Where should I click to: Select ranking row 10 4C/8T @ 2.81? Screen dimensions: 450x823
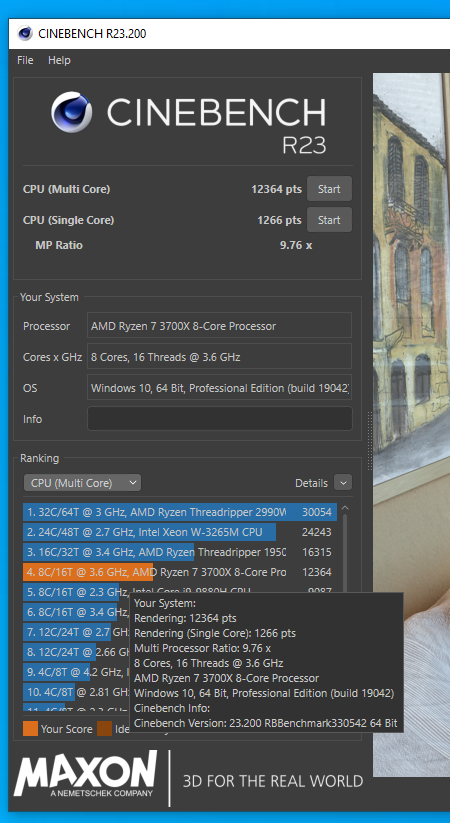click(x=77, y=692)
